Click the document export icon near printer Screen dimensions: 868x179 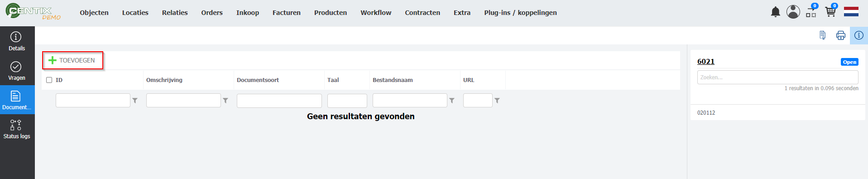[823, 35]
